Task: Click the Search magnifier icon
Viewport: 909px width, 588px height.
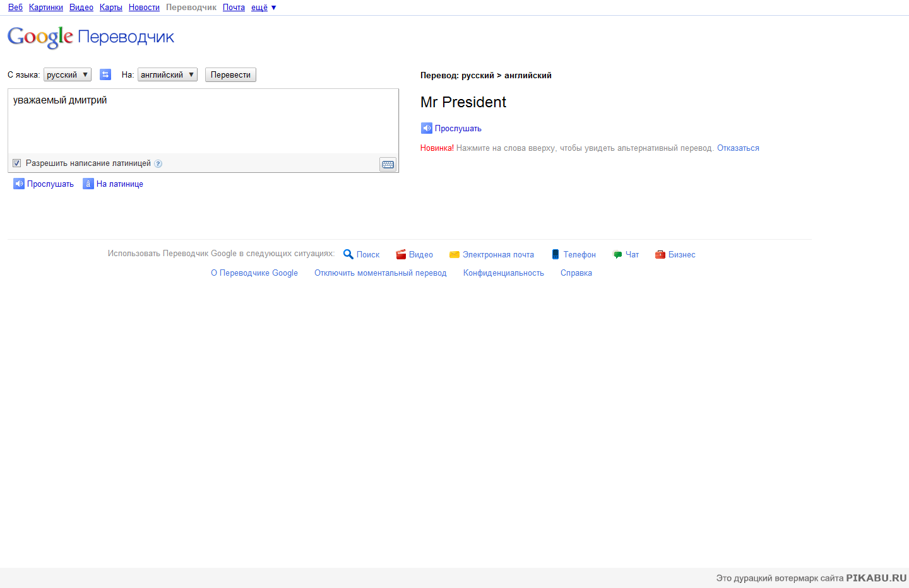Action: 348,254
